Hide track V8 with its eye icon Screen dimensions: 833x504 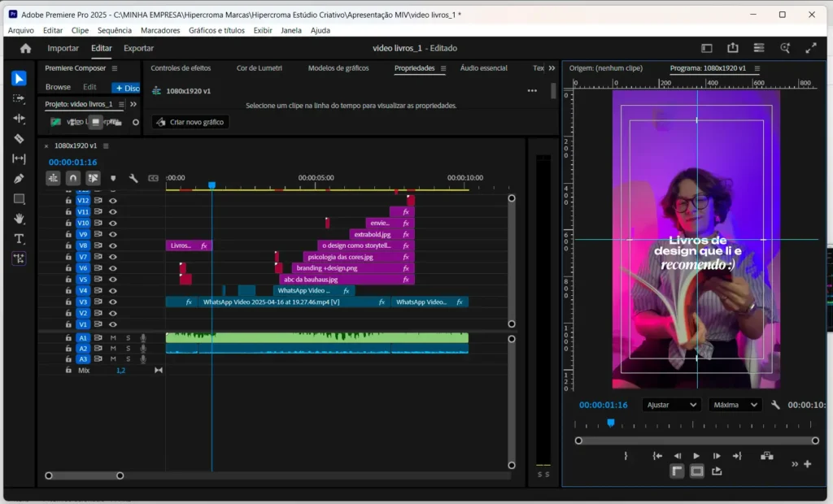pos(113,245)
